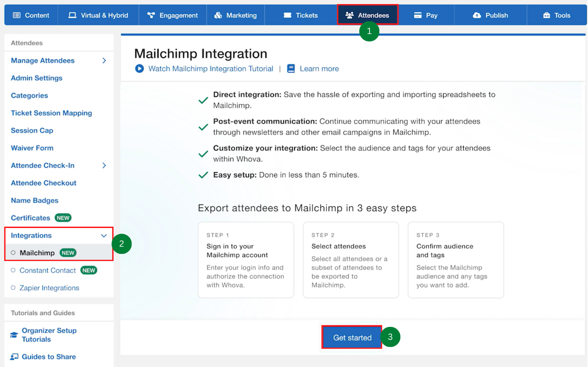The height and width of the screenshot is (367, 588).
Task: Expand the Manage Attendees section
Action: point(104,60)
